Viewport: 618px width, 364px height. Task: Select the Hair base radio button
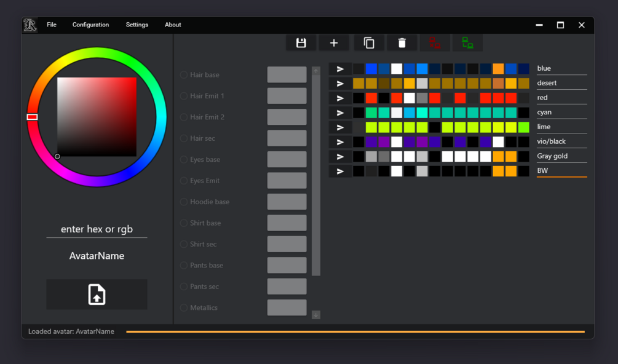pyautogui.click(x=184, y=75)
